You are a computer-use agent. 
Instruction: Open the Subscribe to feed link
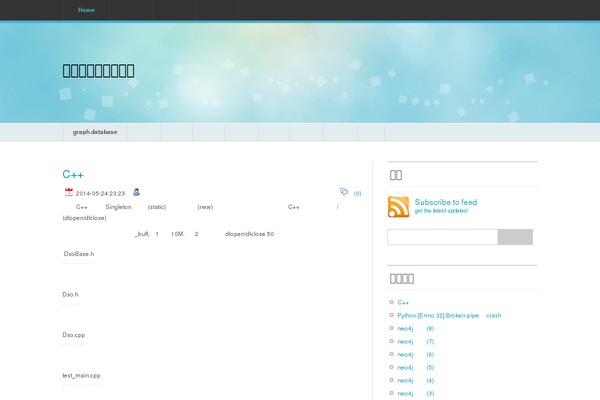pos(446,202)
